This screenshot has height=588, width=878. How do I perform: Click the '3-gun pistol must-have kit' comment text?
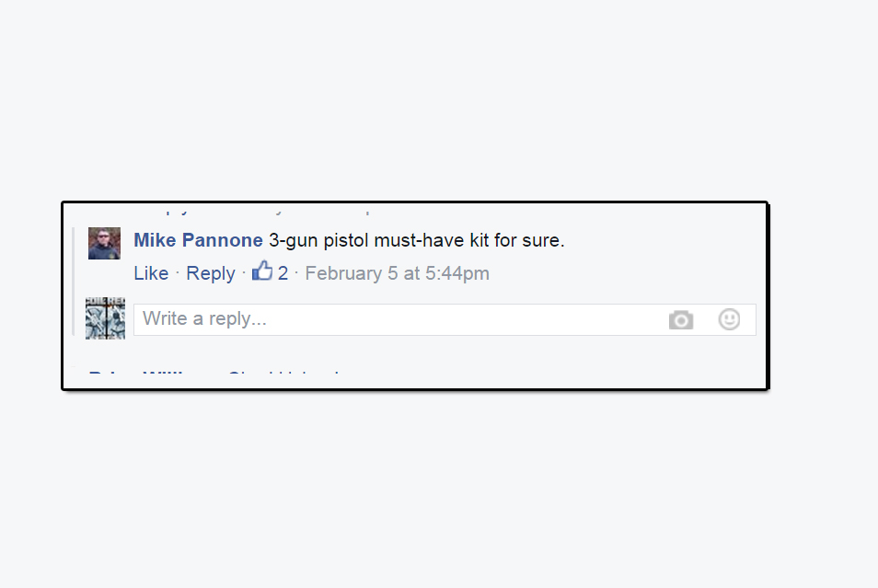[417, 240]
